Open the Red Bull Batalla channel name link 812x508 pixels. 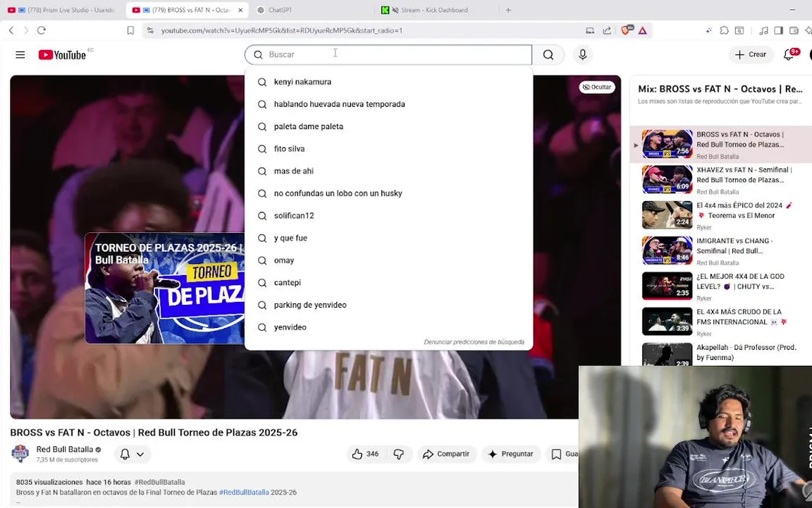click(65, 449)
